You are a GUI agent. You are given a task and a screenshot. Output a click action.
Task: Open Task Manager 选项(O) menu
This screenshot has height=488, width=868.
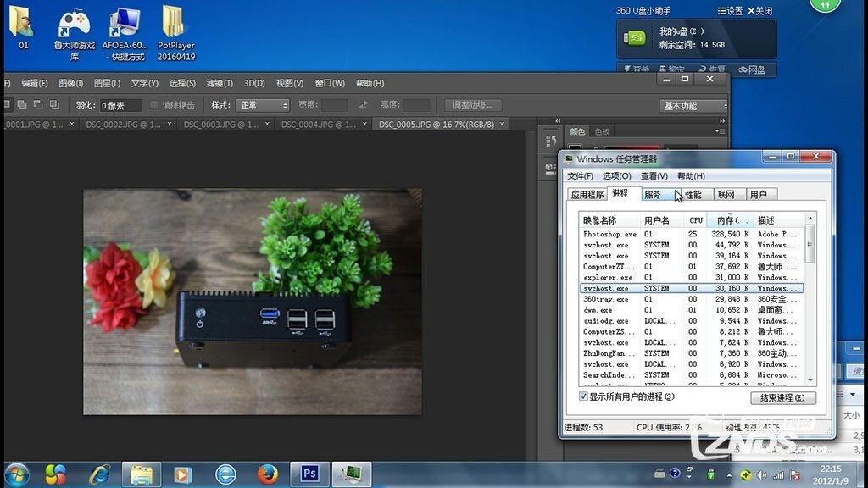[617, 176]
